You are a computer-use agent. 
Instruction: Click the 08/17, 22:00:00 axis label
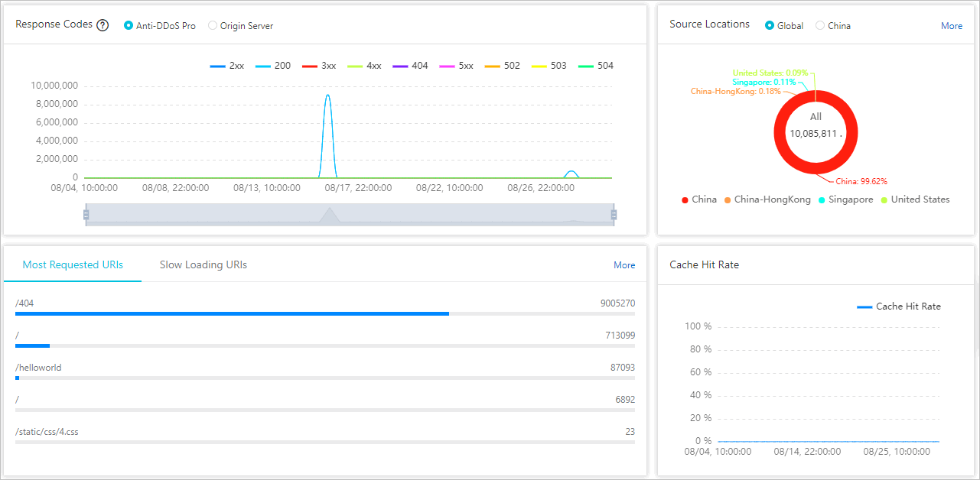click(358, 188)
